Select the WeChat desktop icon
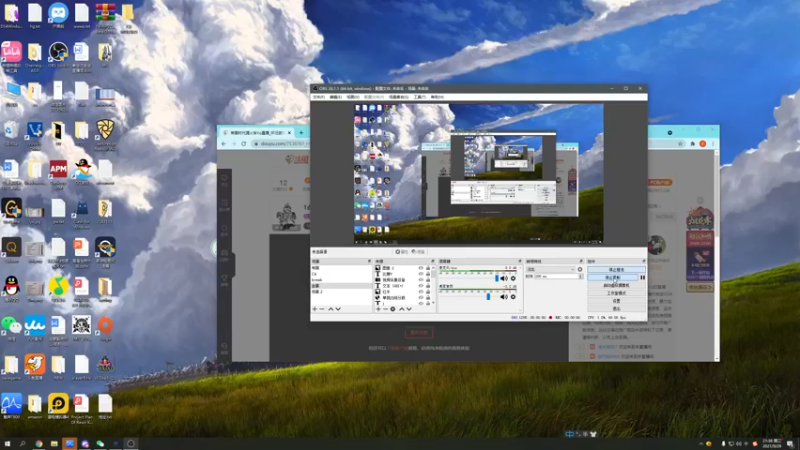Image resolution: width=800 pixels, height=450 pixels. 11,325
